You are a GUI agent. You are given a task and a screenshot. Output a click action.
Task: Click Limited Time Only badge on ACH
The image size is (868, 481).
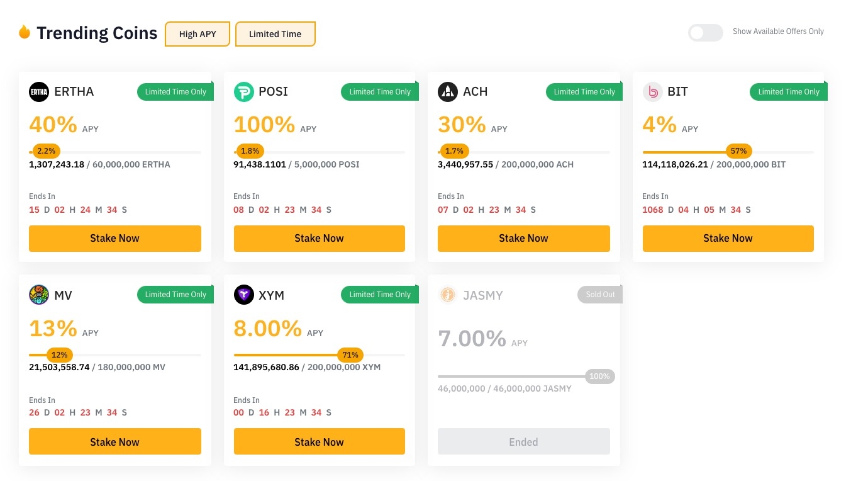(584, 92)
